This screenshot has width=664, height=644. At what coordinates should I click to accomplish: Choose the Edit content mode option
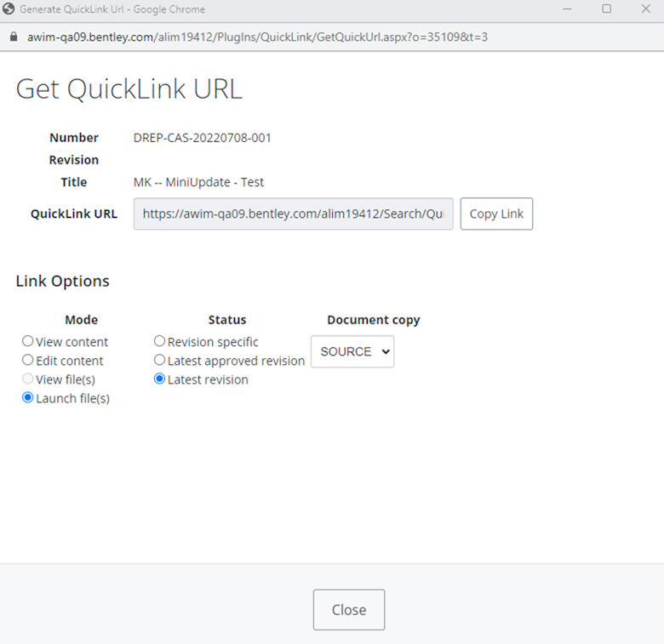[x=28, y=361]
